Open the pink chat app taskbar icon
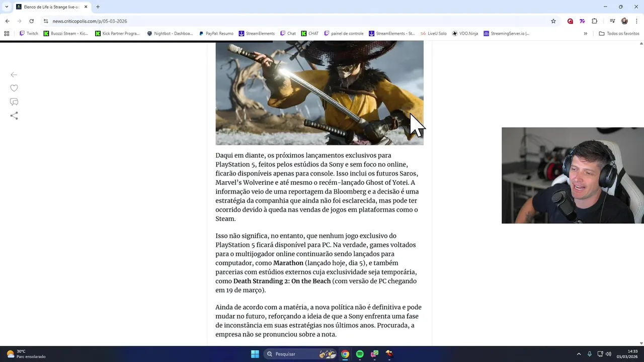644x362 pixels. pos(374,354)
